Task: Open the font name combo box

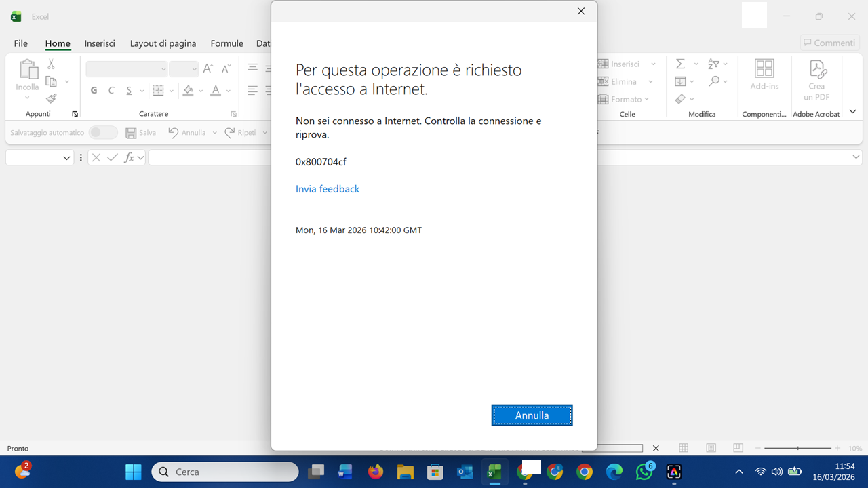Action: pos(127,68)
